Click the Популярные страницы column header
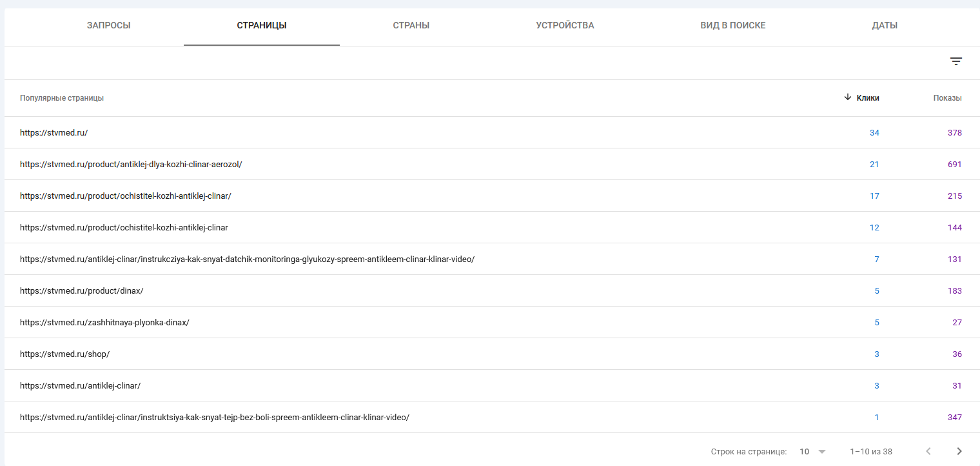The image size is (980, 466). (62, 98)
